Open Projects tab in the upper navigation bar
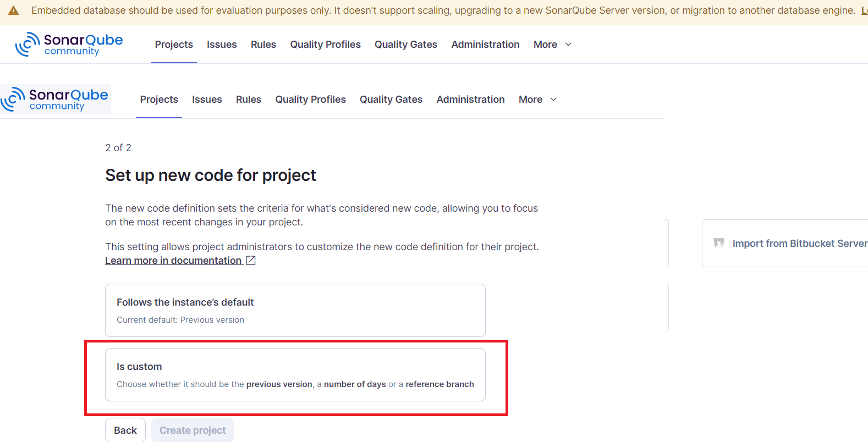868x442 pixels. (174, 45)
